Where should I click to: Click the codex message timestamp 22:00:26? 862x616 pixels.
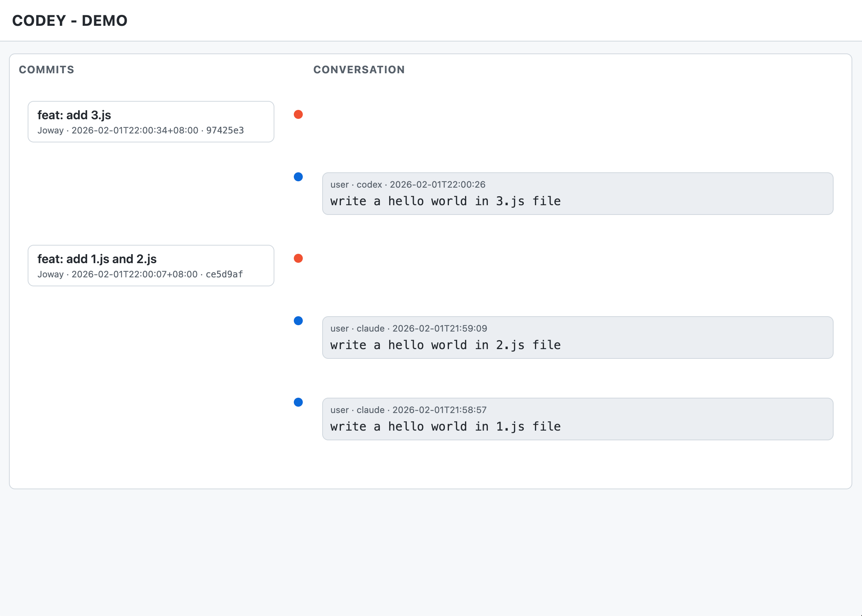tap(437, 185)
